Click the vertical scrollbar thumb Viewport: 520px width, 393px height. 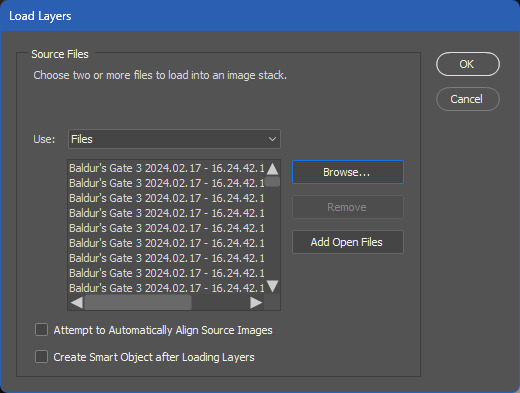pos(273,182)
